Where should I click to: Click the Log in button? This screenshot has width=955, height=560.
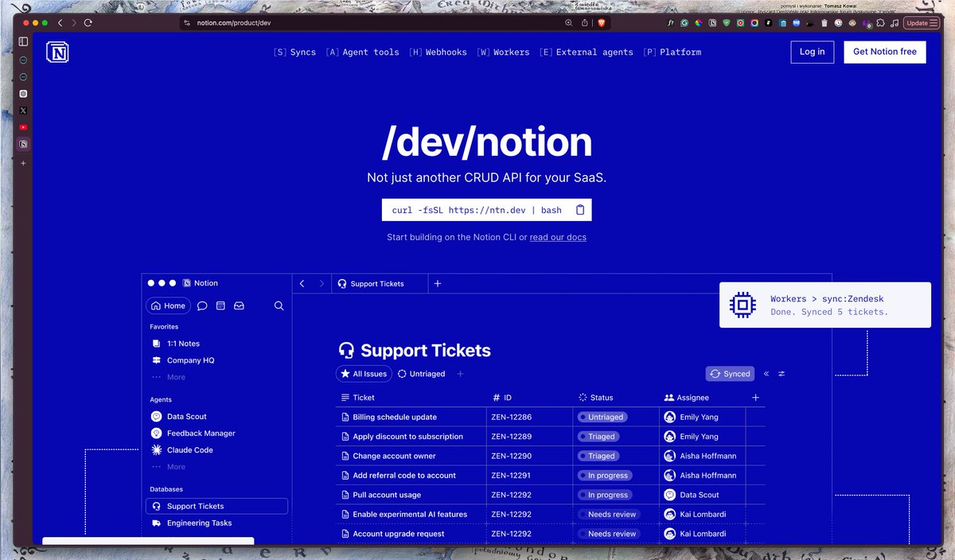[x=812, y=52]
